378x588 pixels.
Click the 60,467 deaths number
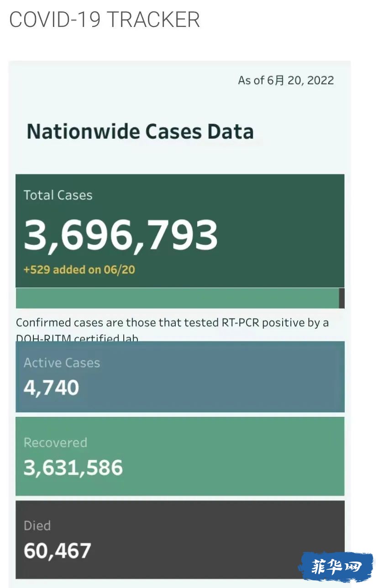[x=58, y=551]
